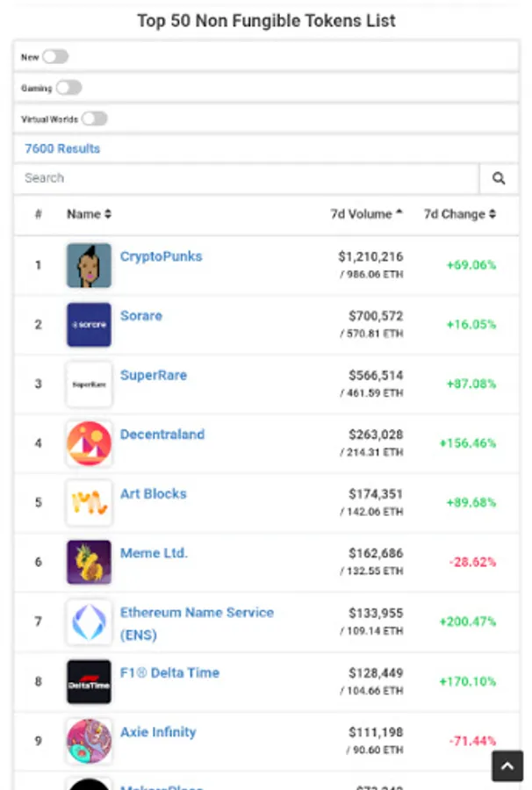Enable the New filter toggle
Image resolution: width=532 pixels, height=790 pixels.
pos(55,57)
